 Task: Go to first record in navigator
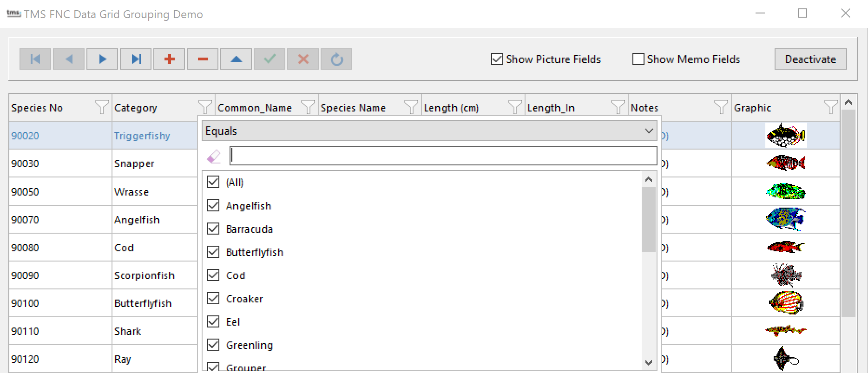pos(35,59)
